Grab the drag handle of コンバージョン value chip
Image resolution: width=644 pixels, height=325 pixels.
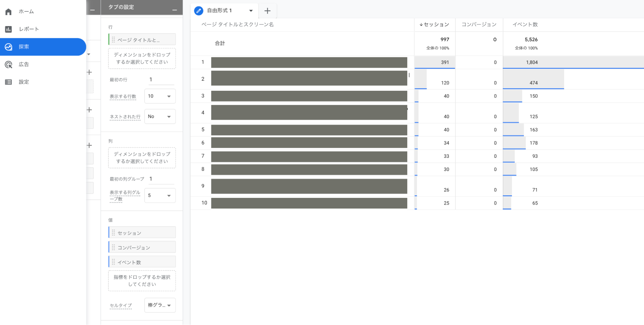pos(113,247)
